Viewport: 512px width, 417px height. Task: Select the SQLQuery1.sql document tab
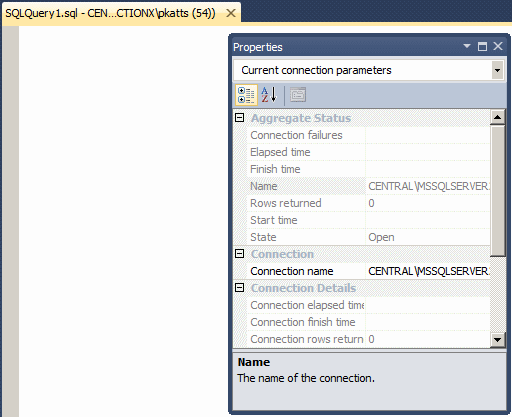tap(110, 13)
